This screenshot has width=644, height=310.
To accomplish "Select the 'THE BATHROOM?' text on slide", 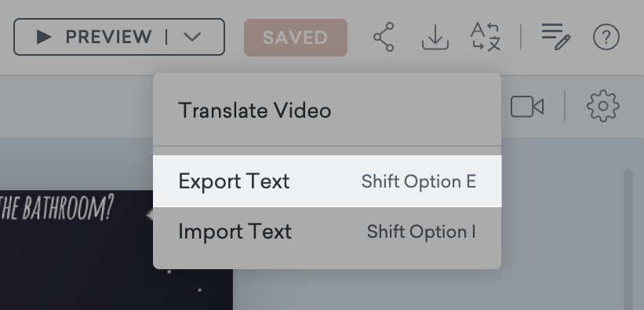I will coord(56,208).
